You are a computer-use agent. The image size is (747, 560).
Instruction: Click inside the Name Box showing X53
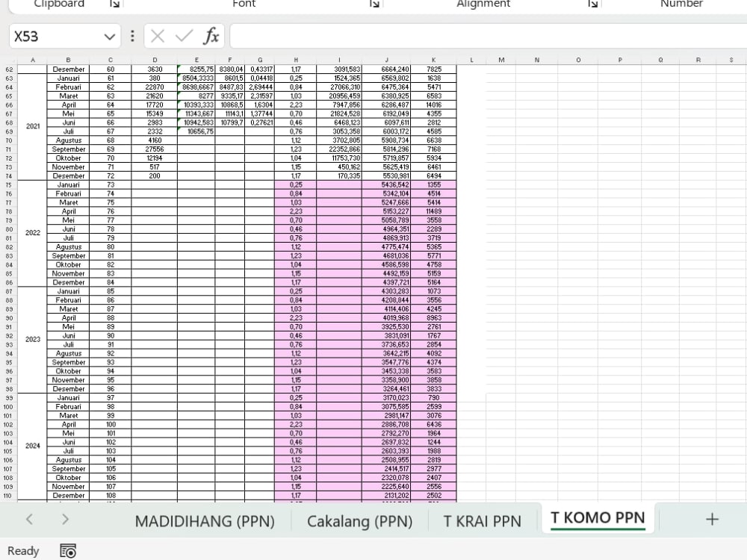point(55,37)
